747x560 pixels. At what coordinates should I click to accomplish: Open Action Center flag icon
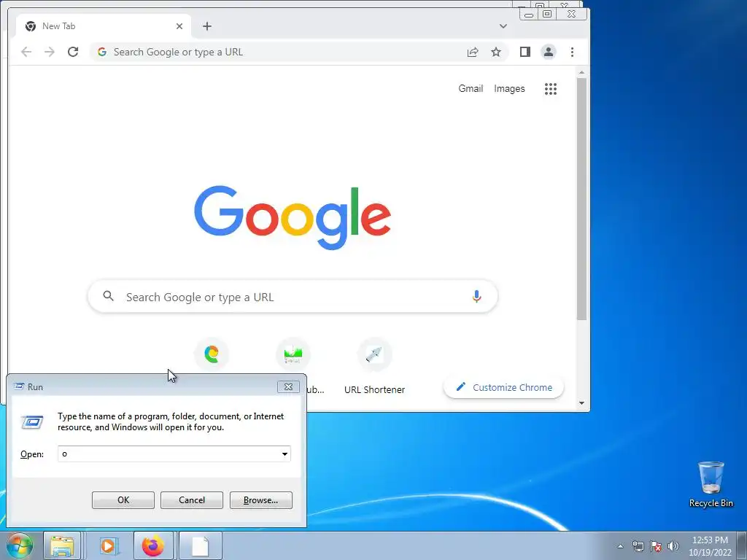click(656, 545)
